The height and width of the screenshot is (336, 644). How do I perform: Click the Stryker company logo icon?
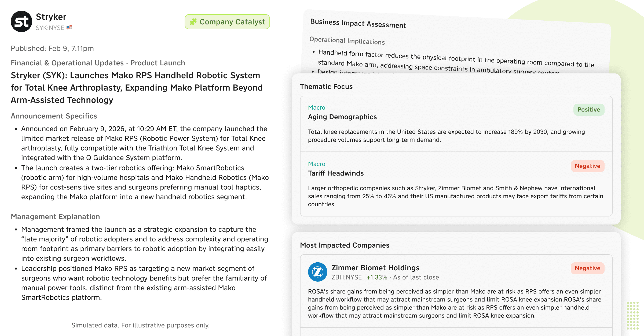(21, 21)
